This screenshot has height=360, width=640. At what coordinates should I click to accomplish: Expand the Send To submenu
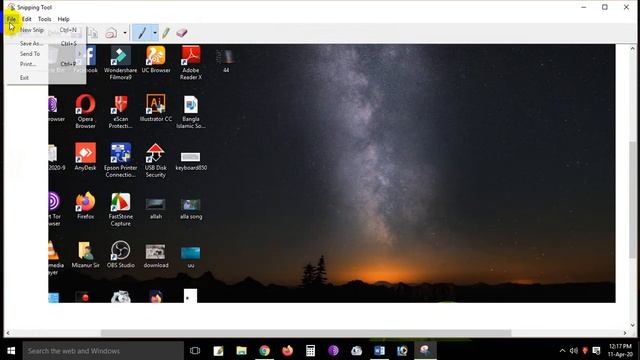[46, 54]
